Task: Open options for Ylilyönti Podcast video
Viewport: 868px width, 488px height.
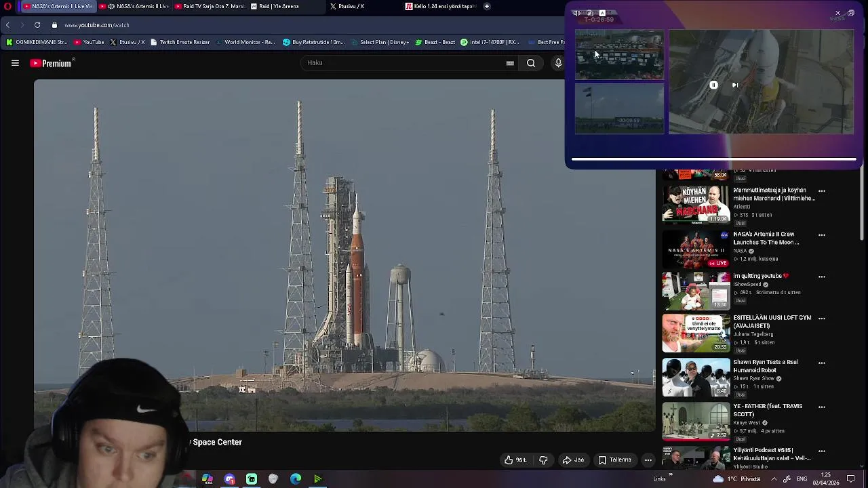Action: click(822, 451)
